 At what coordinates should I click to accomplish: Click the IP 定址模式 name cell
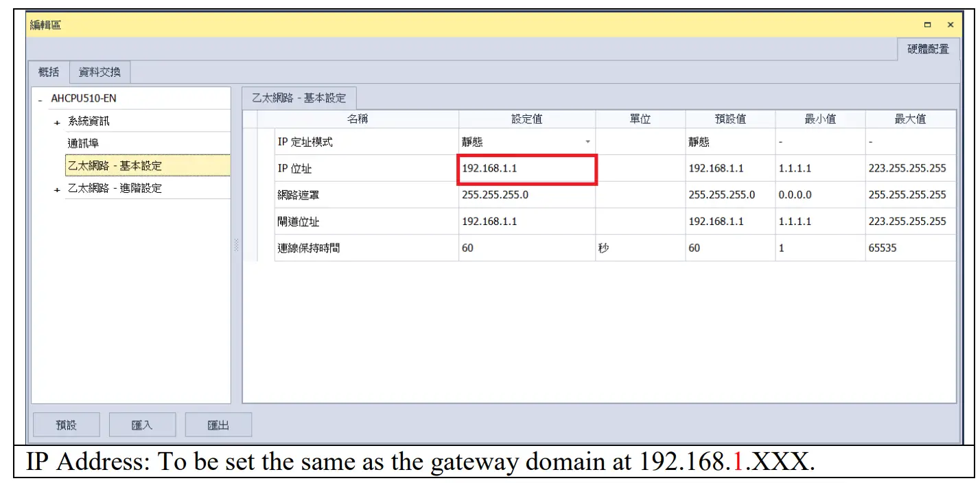coord(366,142)
